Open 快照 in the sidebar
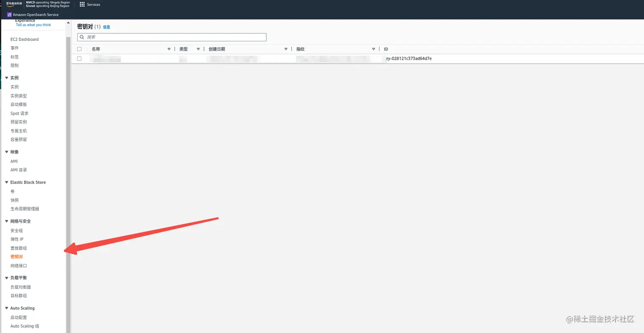This screenshot has height=333, width=644. [14, 200]
